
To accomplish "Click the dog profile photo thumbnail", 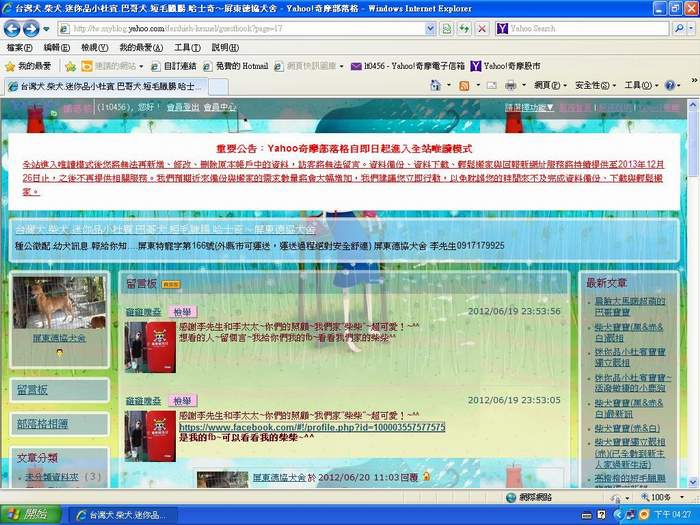I will (59, 302).
